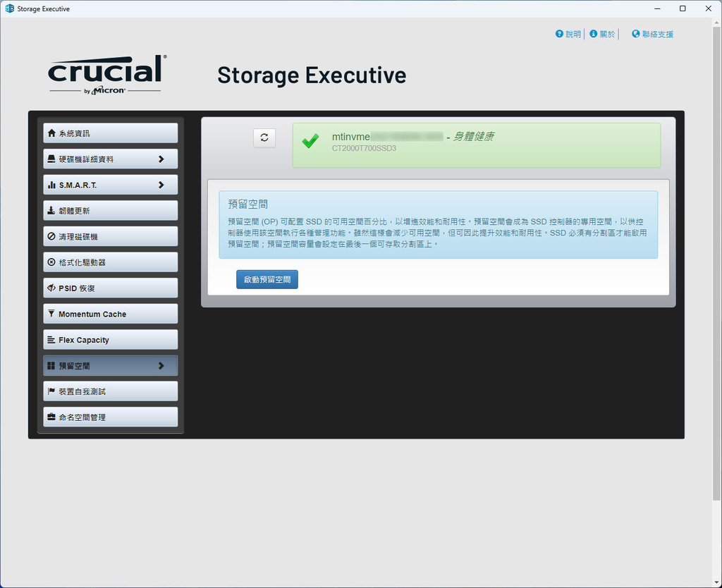Viewport: 722px width, 588px height.
Task: Click the refresh drive icon button
Action: (264, 137)
